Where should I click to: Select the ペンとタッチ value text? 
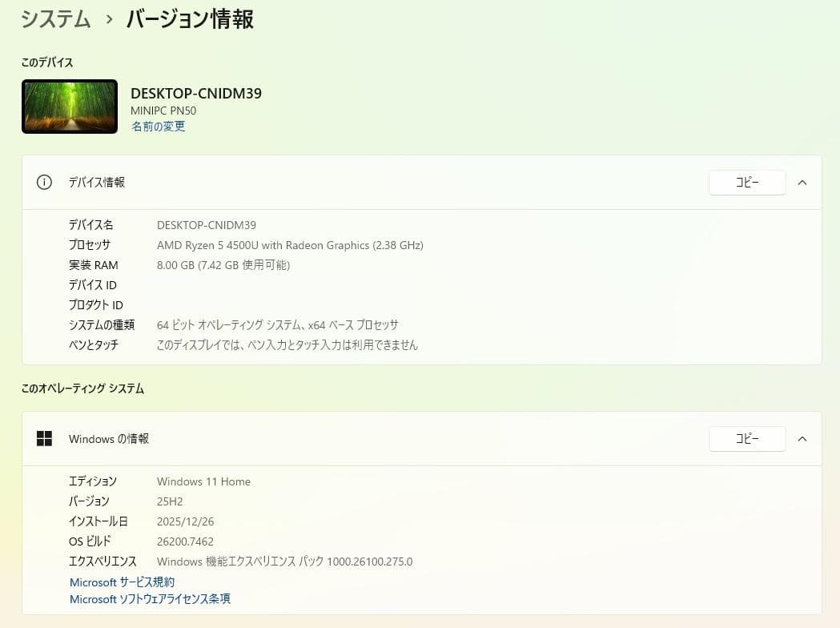[x=287, y=345]
